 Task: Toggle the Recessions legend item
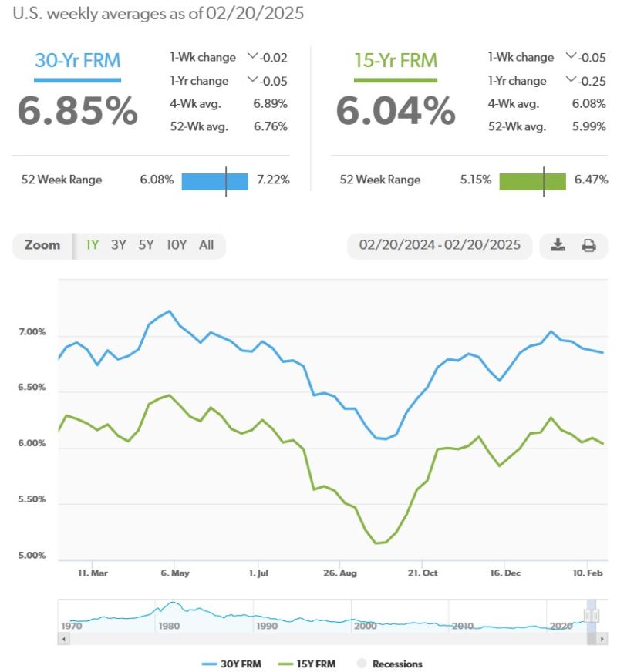(389, 664)
